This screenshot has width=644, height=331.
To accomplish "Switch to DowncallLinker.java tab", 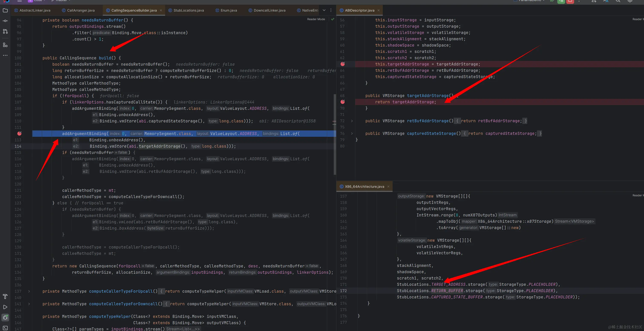I will point(267,10).
